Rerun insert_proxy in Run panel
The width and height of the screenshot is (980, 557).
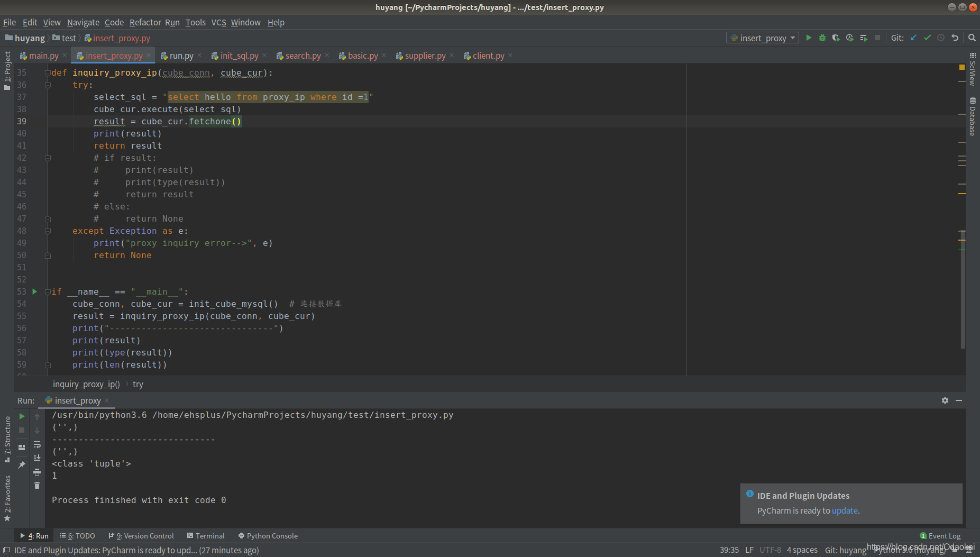coord(22,416)
